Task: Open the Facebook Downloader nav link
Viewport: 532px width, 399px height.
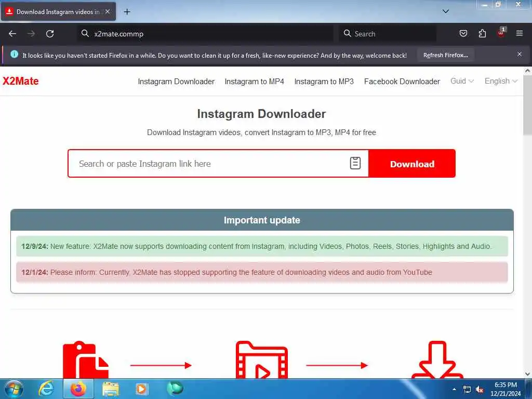Action: tap(402, 82)
